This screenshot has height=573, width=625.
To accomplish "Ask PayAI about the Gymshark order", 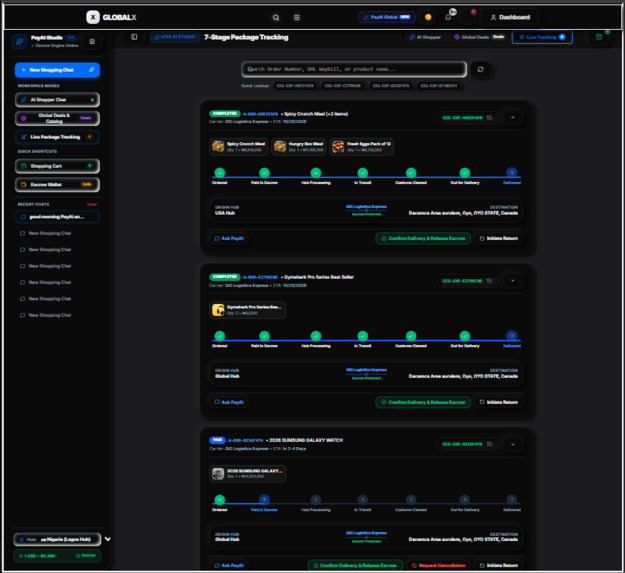I will tap(229, 402).
